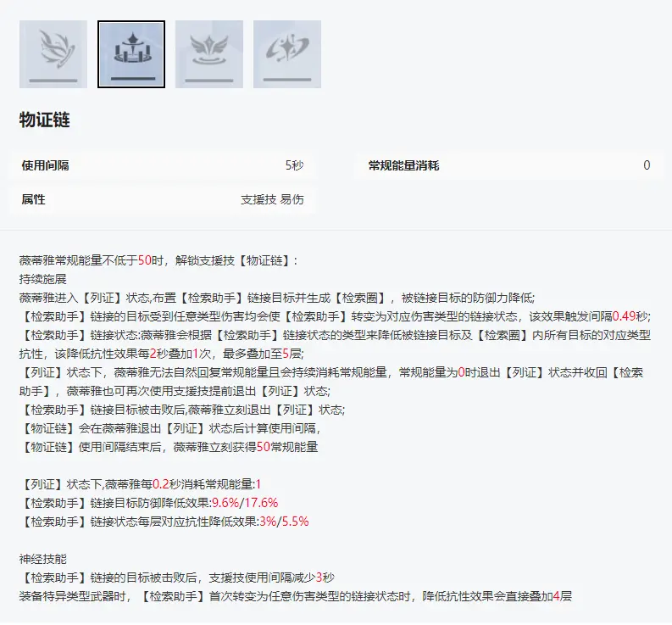
Task: Click the 易伤 attribute tag
Action: point(292,200)
